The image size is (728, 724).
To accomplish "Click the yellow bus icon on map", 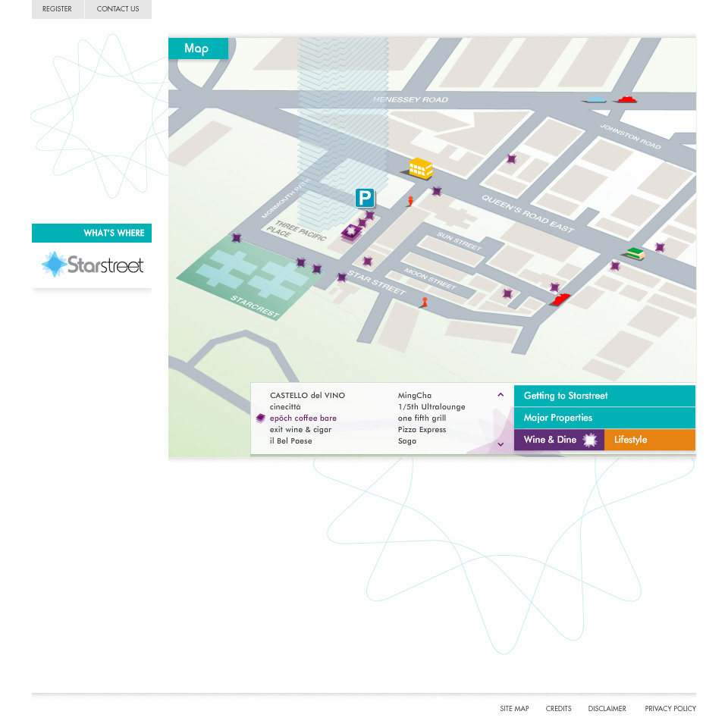I will point(420,168).
